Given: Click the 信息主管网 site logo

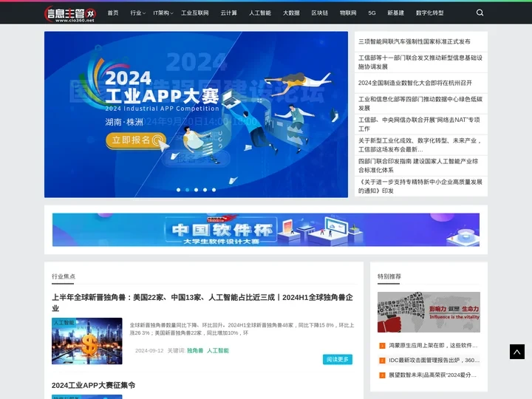Looking at the screenshot, I should [x=70, y=14].
